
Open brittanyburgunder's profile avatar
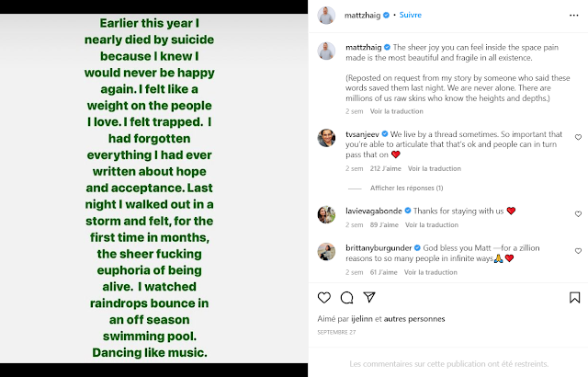click(x=324, y=251)
